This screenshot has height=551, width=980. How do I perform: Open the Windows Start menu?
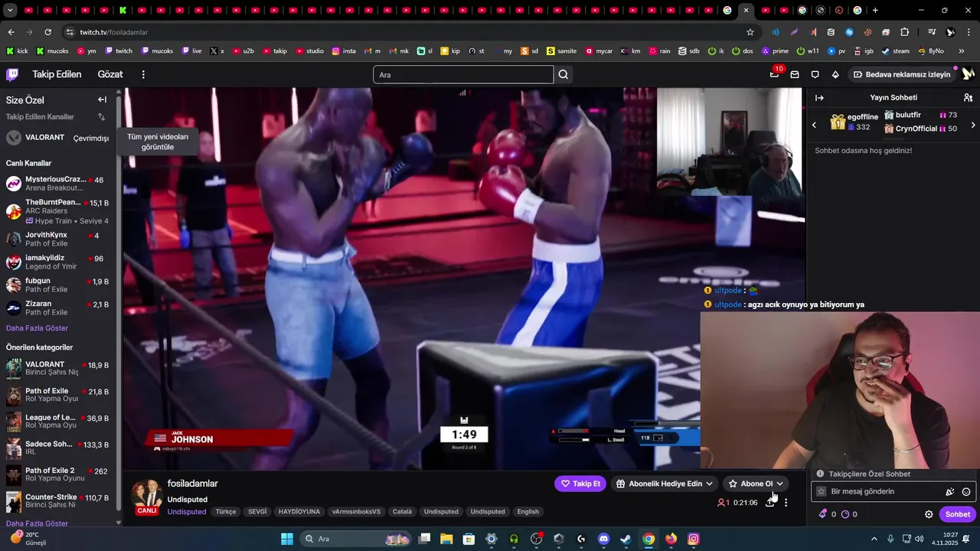286,539
